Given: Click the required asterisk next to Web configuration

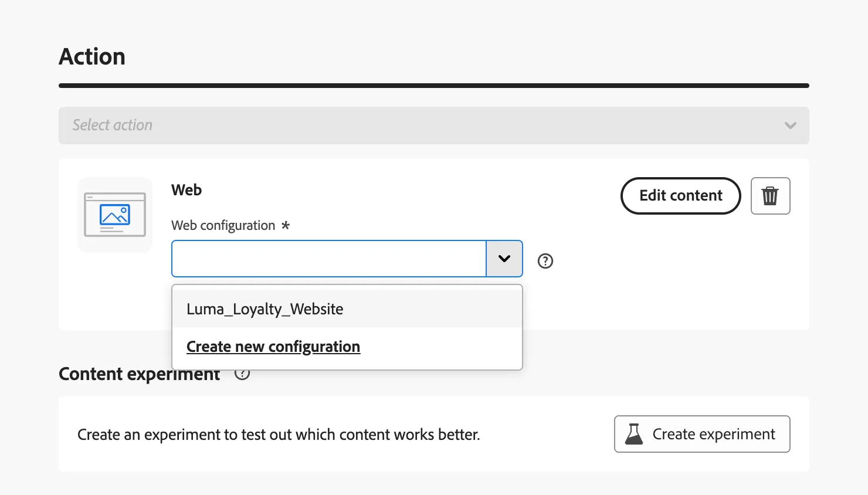Looking at the screenshot, I should pos(286,225).
